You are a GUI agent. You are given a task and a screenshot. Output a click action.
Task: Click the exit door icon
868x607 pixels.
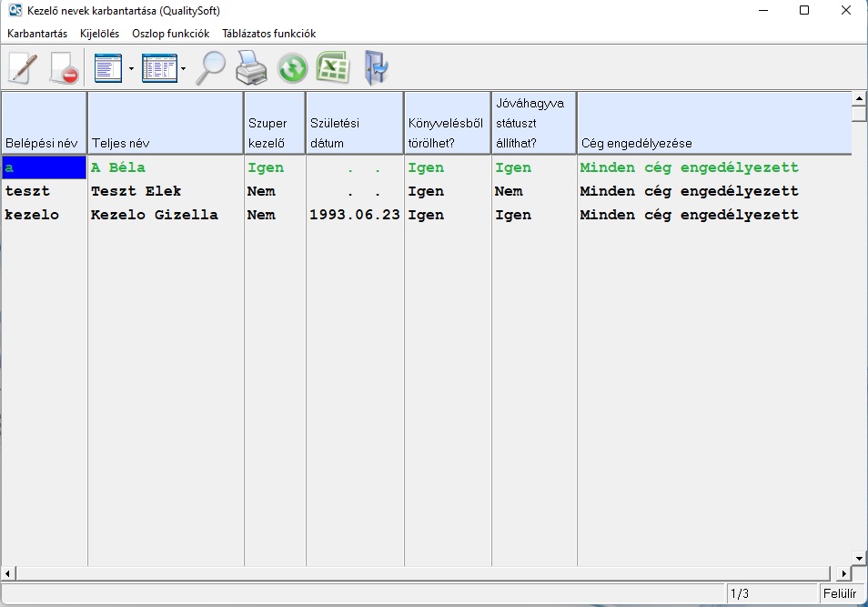click(375, 68)
